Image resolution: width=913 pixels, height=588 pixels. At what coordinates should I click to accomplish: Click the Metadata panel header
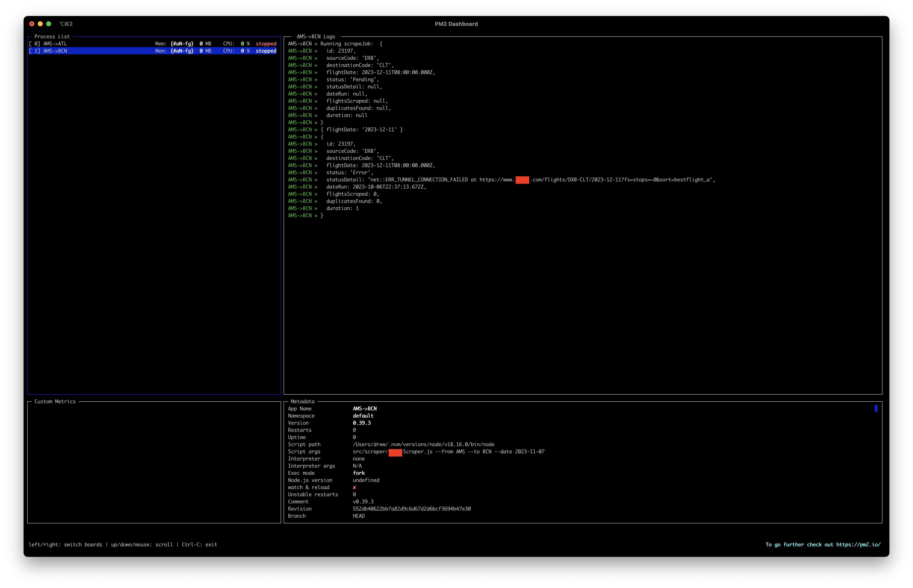click(302, 401)
